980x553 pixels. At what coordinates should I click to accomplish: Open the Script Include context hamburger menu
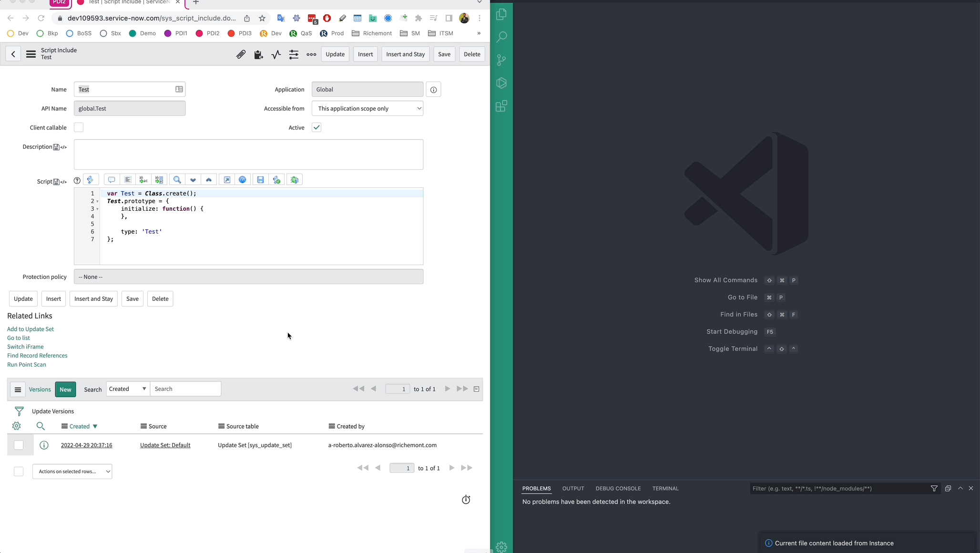pos(31,54)
